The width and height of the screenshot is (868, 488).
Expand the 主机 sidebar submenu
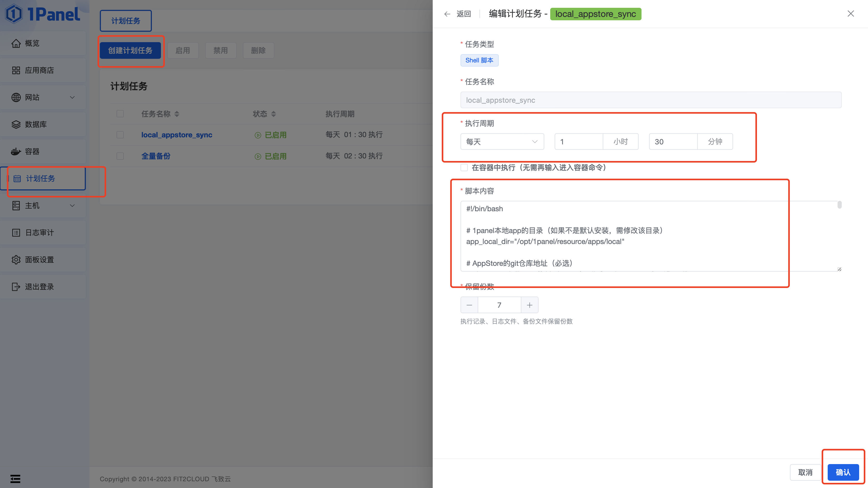(x=72, y=206)
